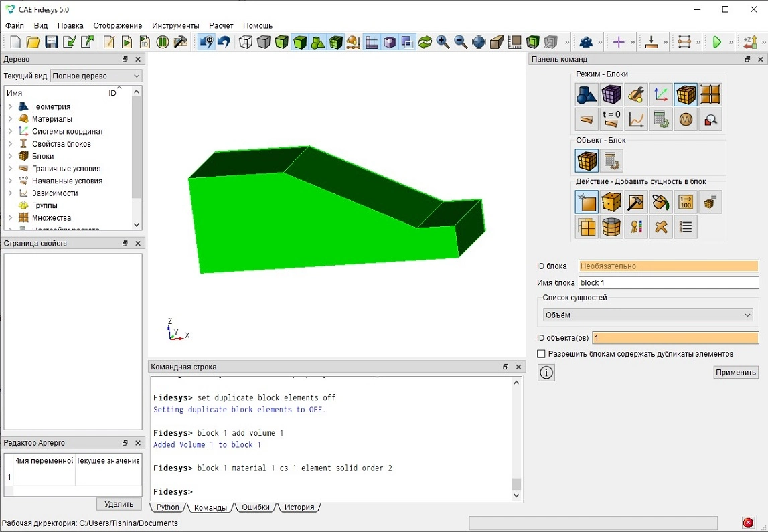Open the Расчёт menu

tap(221, 25)
